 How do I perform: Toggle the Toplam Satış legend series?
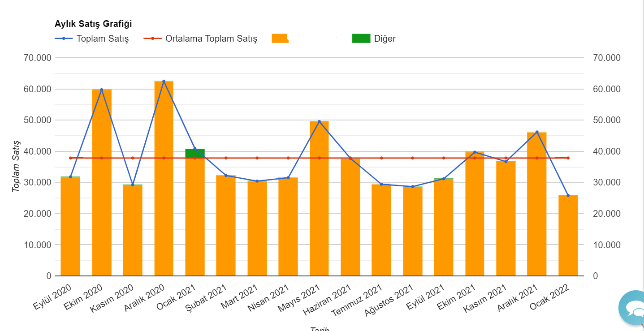tap(92, 39)
